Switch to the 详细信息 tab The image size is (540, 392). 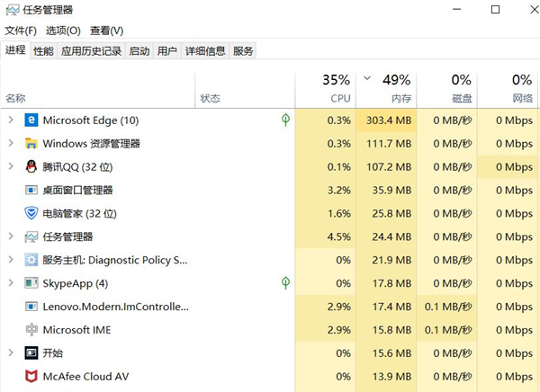pyautogui.click(x=205, y=51)
